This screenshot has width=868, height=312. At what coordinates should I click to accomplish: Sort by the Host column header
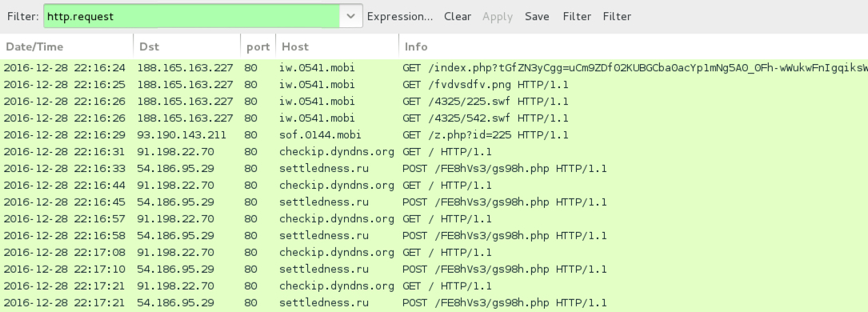(x=337, y=47)
